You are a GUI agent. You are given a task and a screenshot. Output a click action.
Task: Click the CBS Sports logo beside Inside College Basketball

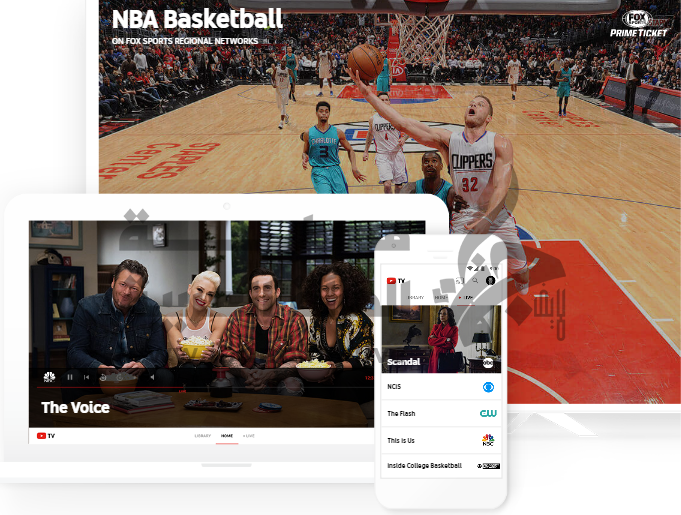[489, 466]
